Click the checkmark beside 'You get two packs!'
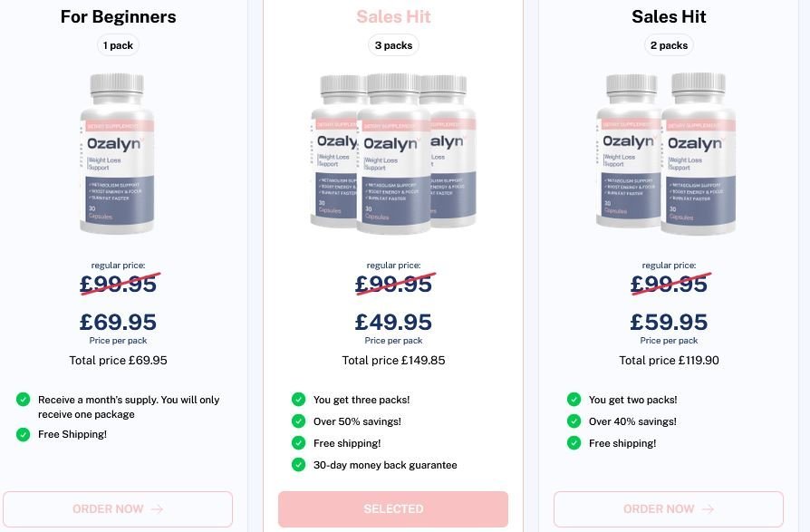Screen dimensions: 810x532 [574, 399]
